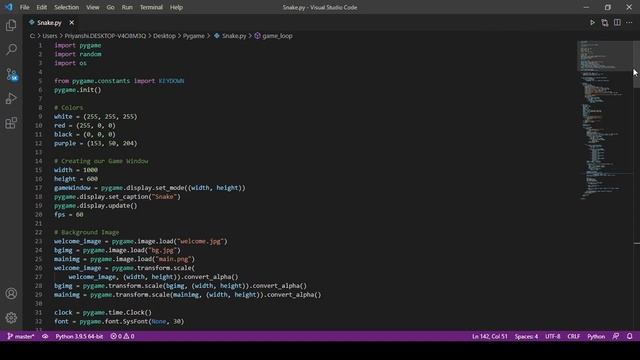This screenshot has width=640, height=360.
Task: Click line number 25 in gutter
Action: click(x=38, y=259)
